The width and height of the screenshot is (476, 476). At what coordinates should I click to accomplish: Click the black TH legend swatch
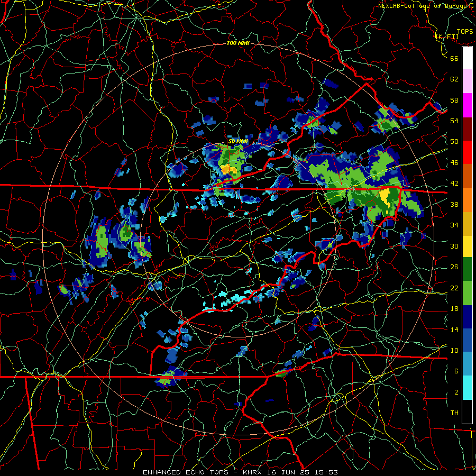tap(467, 411)
